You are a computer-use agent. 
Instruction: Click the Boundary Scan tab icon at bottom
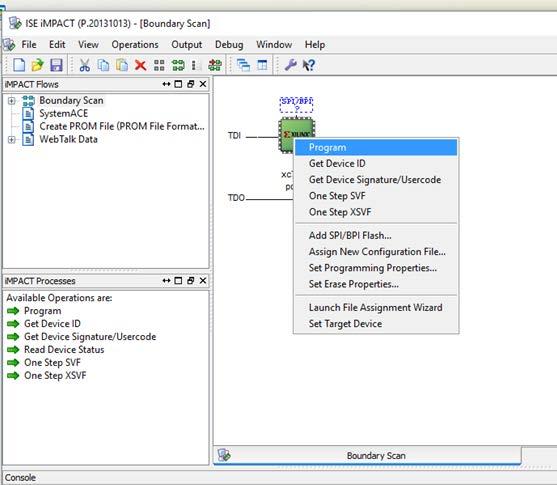tap(224, 455)
